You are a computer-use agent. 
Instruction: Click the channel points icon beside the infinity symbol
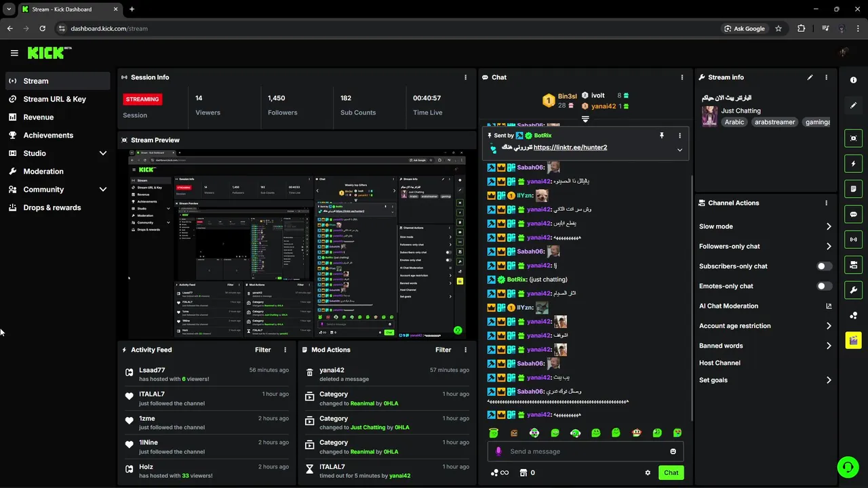point(494,473)
